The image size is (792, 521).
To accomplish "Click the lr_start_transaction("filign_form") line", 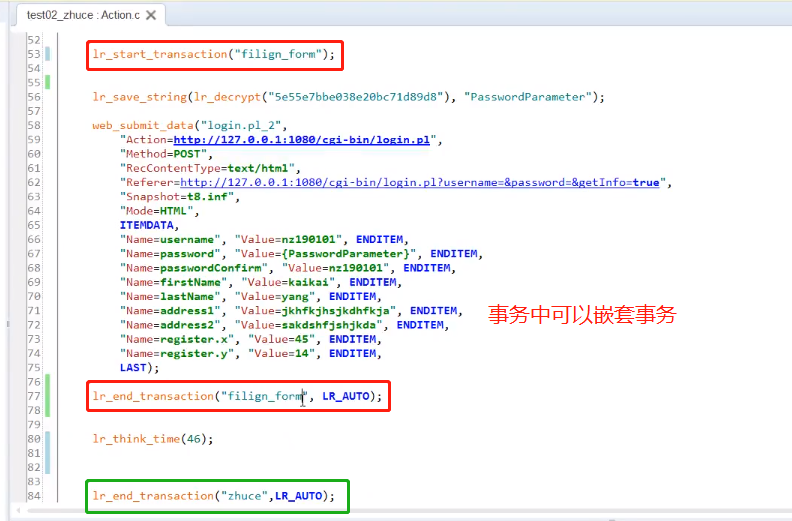I will pyautogui.click(x=214, y=54).
